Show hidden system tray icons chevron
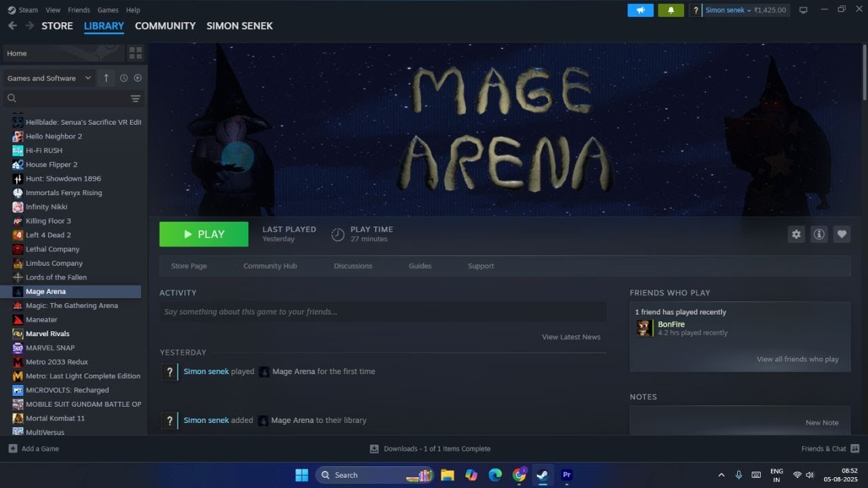 coord(721,475)
